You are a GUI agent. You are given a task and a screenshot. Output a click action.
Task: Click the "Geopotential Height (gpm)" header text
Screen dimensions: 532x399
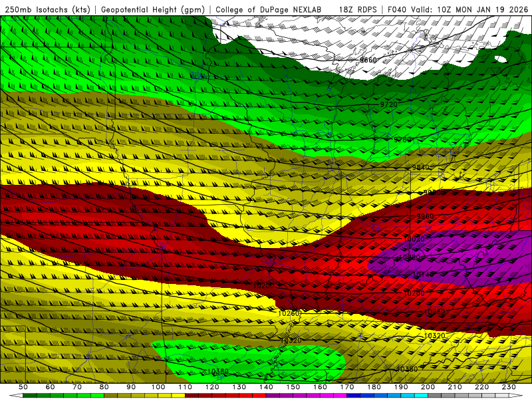[153, 10]
